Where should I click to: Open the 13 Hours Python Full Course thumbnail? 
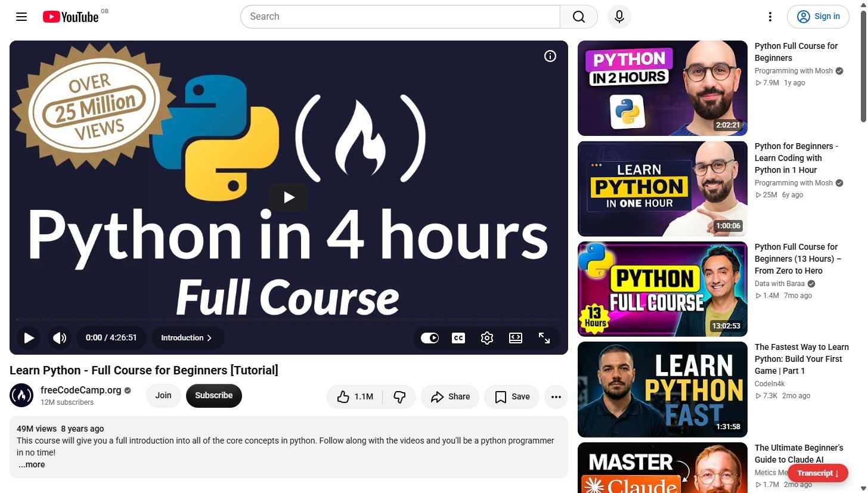click(662, 289)
